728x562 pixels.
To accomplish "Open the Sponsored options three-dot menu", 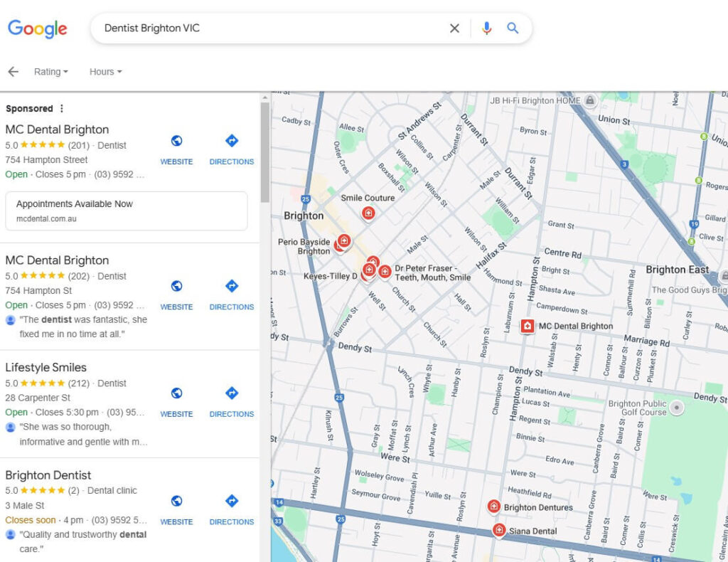I will [x=62, y=108].
